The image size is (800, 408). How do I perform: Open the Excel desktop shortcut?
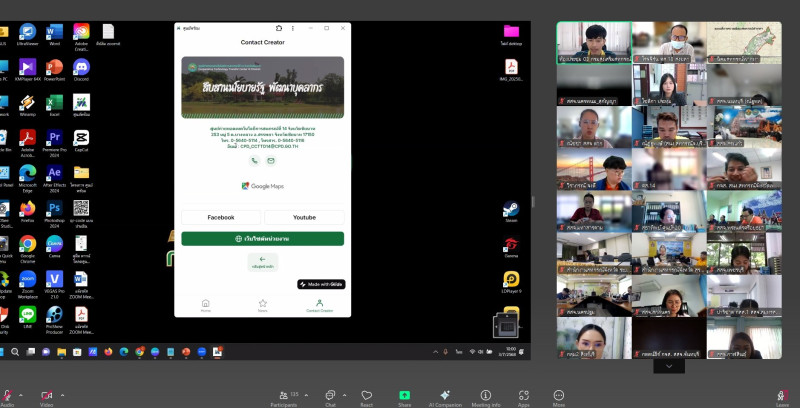[55, 105]
